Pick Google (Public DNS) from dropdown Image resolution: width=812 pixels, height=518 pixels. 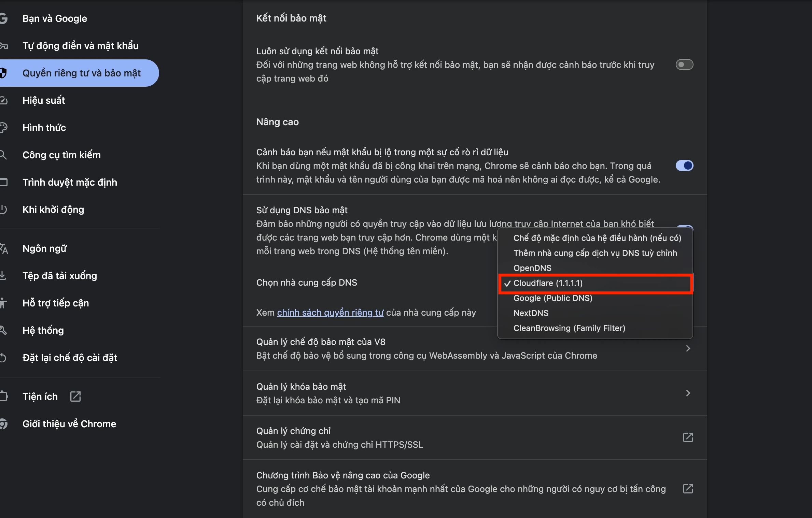click(595, 298)
